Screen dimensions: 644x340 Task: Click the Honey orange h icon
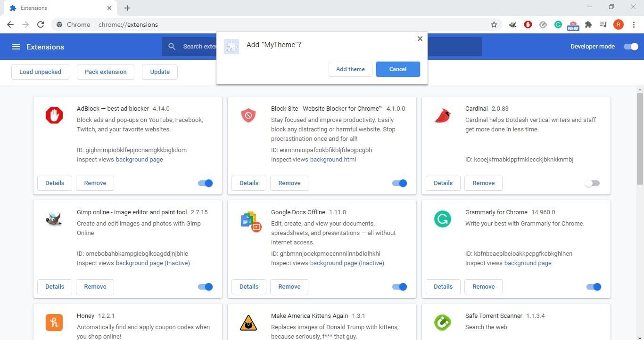click(x=54, y=323)
